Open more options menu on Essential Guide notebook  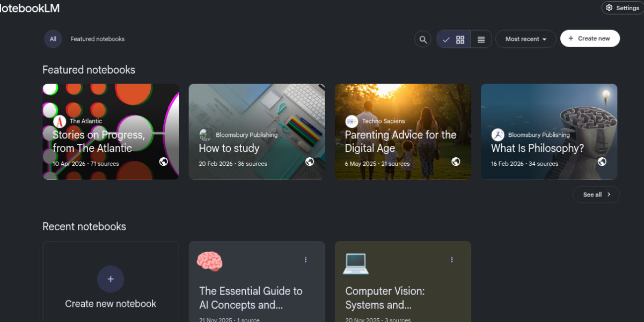306,260
